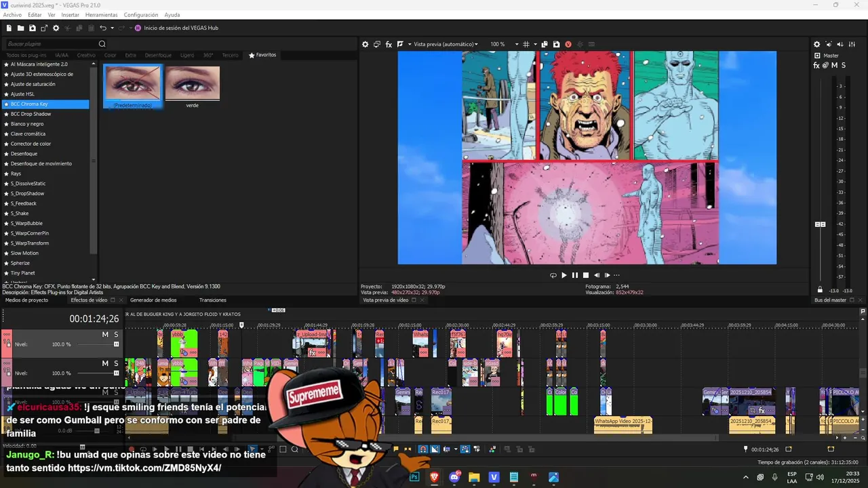Open the Vista previa (automático) quality dropdown
The height and width of the screenshot is (488, 868).
point(446,44)
